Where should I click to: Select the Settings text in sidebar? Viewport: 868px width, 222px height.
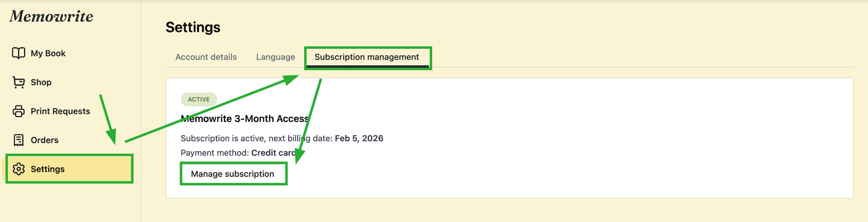[48, 169]
